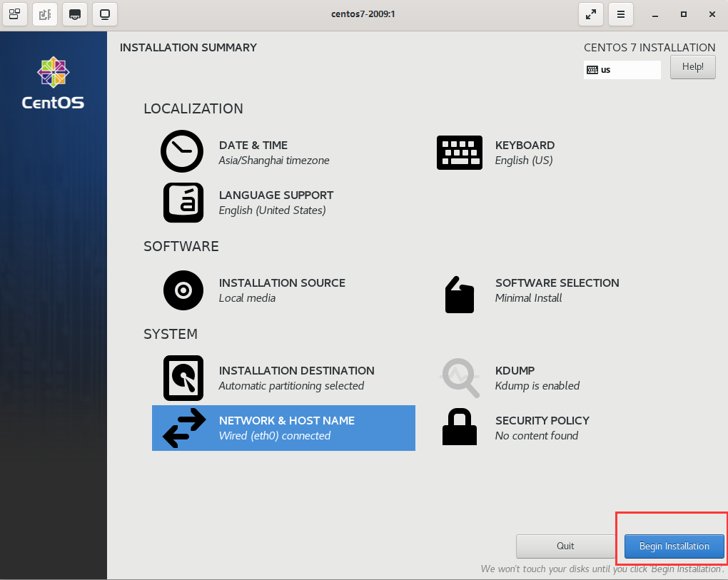The image size is (728, 580).
Task: Open Language Support icon
Action: (x=183, y=203)
